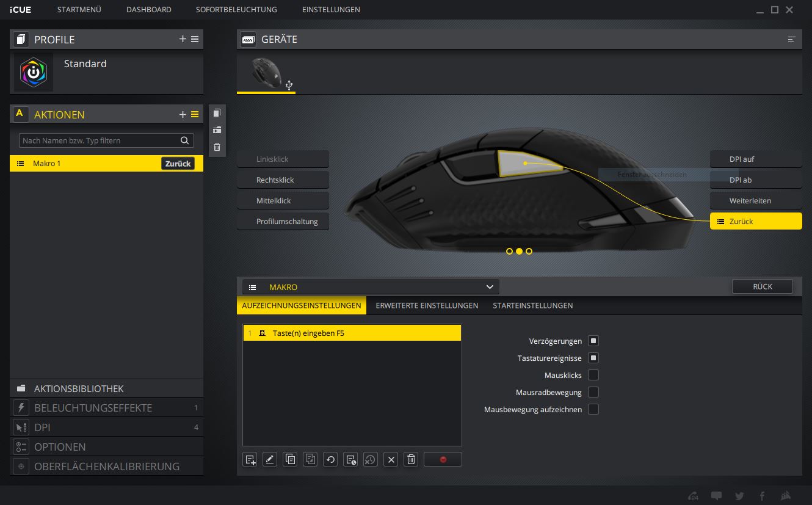The height and width of the screenshot is (505, 812).
Task: Select the Taste(n) eingeben F5 event
Action: (352, 333)
